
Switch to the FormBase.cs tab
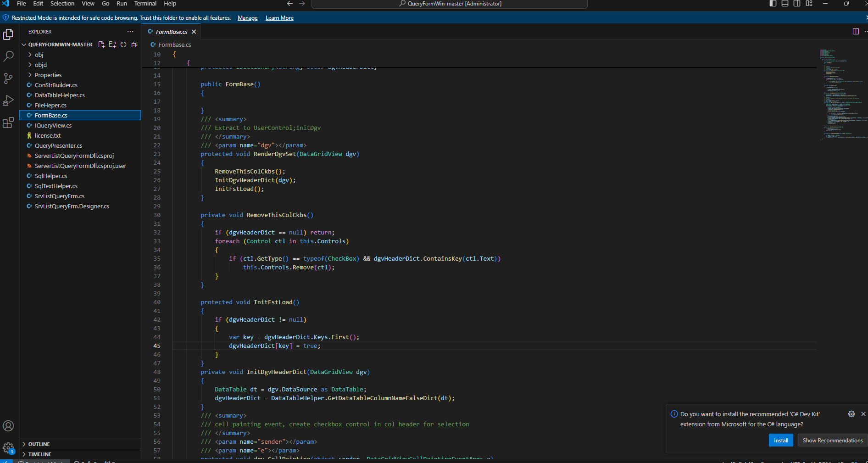click(x=172, y=32)
